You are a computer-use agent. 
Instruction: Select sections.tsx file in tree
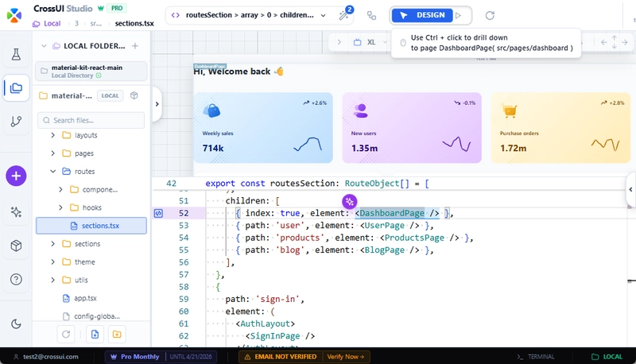point(91,226)
